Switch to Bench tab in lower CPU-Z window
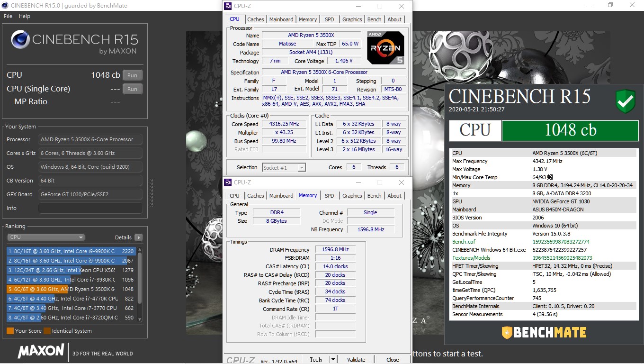This screenshot has width=644, height=364. [x=375, y=196]
